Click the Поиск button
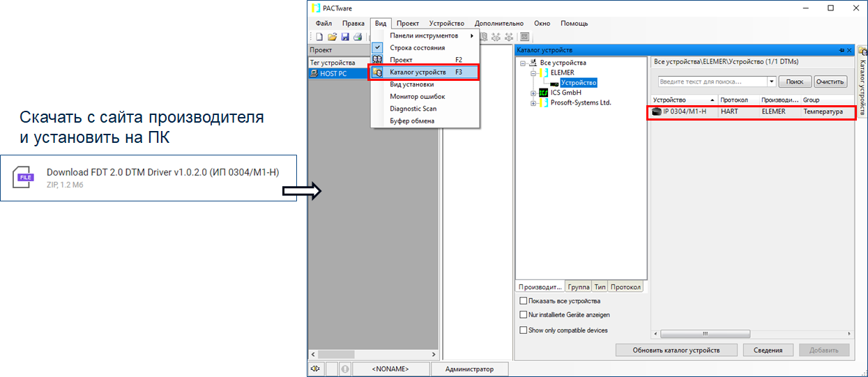Screen dimensions: 868x377 coord(795,82)
